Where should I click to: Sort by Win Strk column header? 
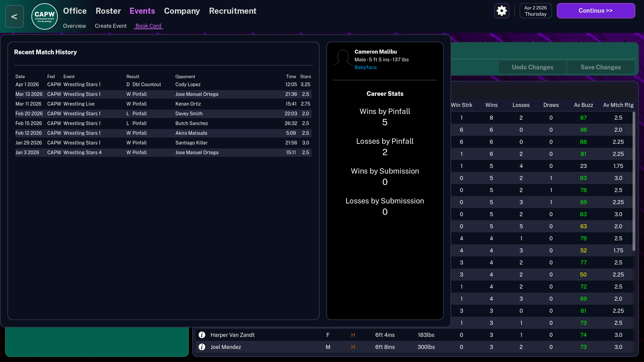click(461, 105)
